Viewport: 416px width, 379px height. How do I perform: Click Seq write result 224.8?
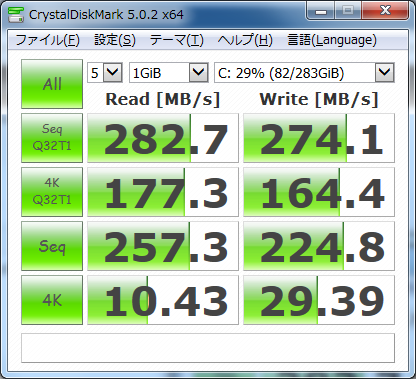tap(319, 246)
